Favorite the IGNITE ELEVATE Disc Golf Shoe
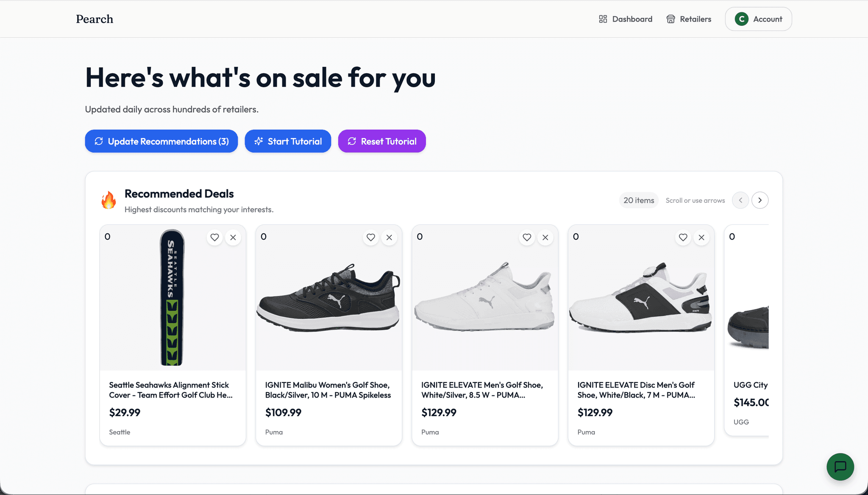Screen dimensions: 868x495 (683, 237)
